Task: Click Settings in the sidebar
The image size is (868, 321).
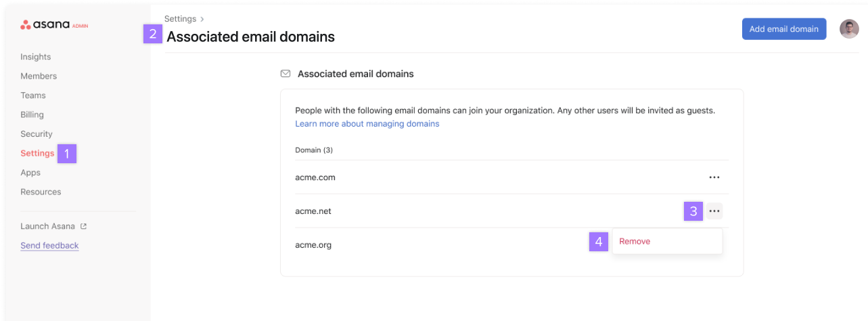Action: (x=37, y=153)
